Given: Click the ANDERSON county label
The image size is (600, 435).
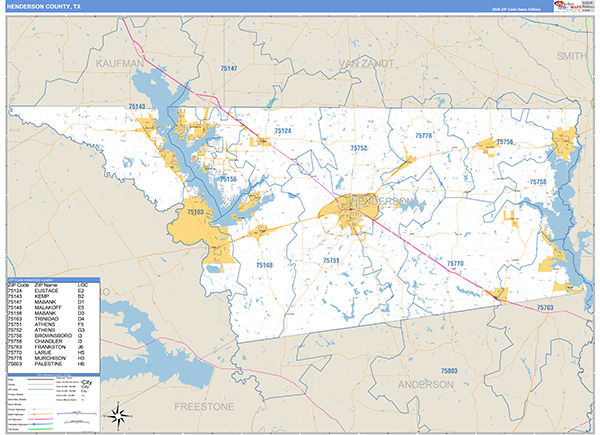Looking at the screenshot, I should coord(426,384).
